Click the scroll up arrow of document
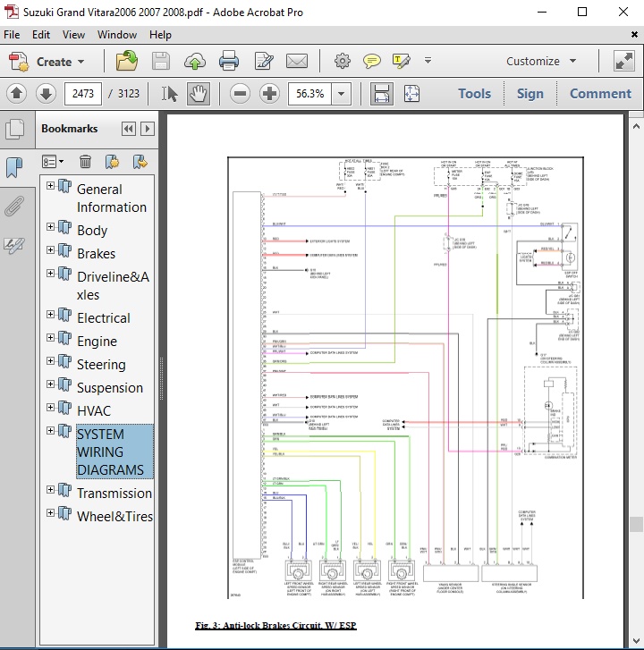Screen dimensions: 644x650 coord(636,126)
